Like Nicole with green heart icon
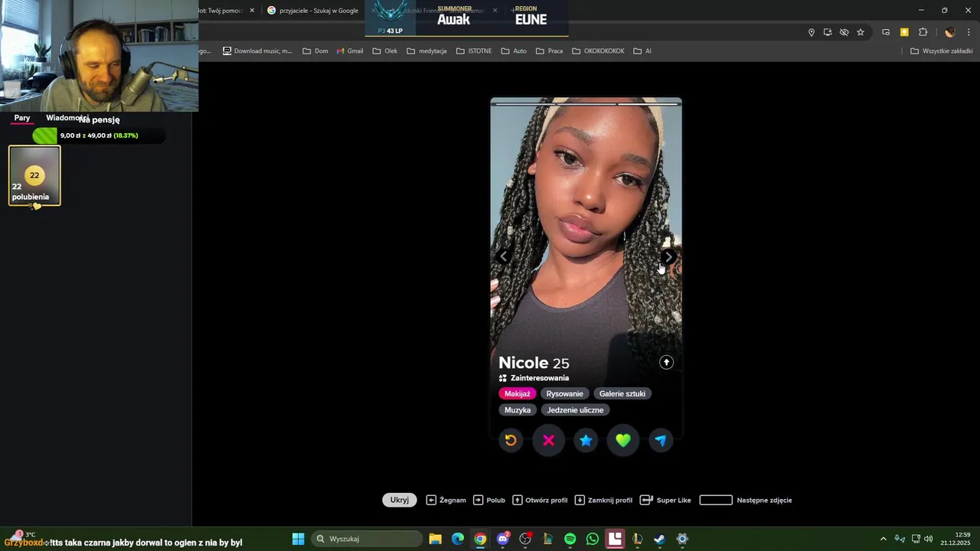Viewport: 980px width, 551px height. (x=623, y=440)
